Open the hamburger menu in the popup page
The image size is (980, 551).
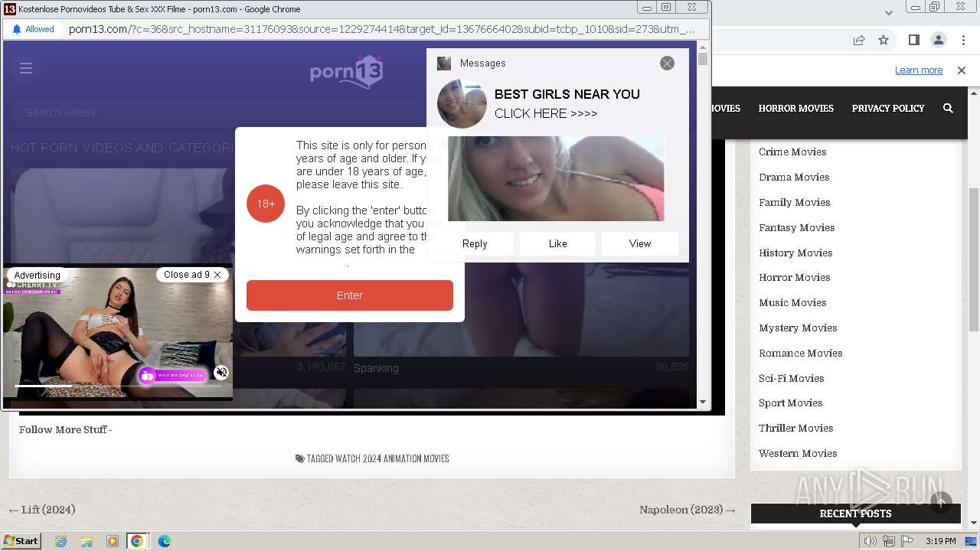(x=26, y=68)
